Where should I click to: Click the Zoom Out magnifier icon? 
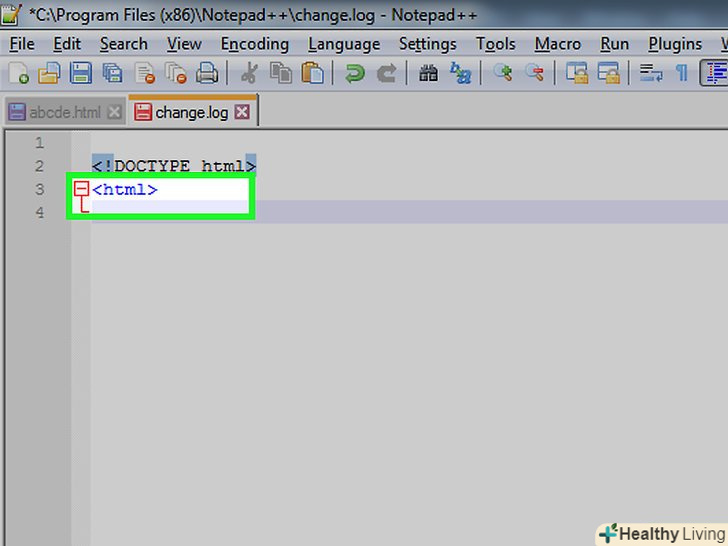pos(534,73)
